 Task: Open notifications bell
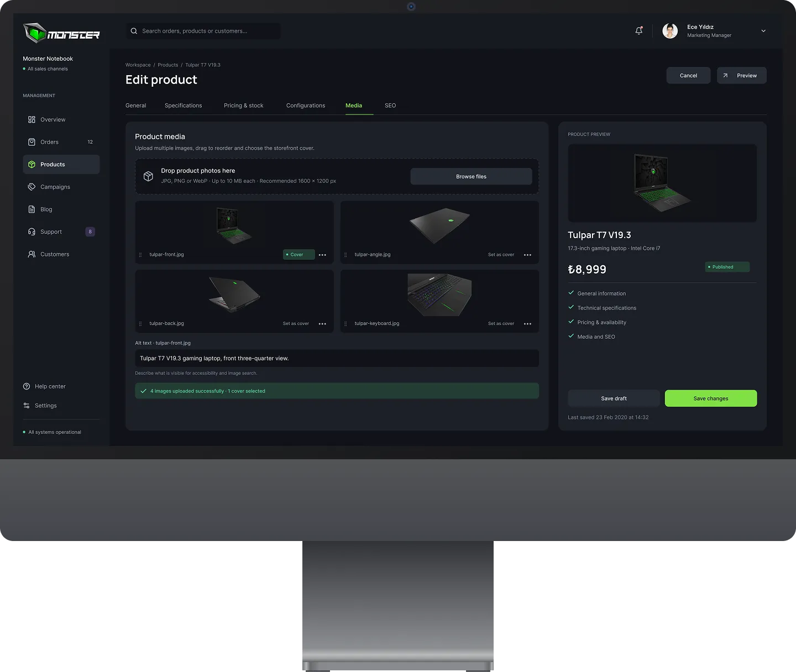coord(639,31)
